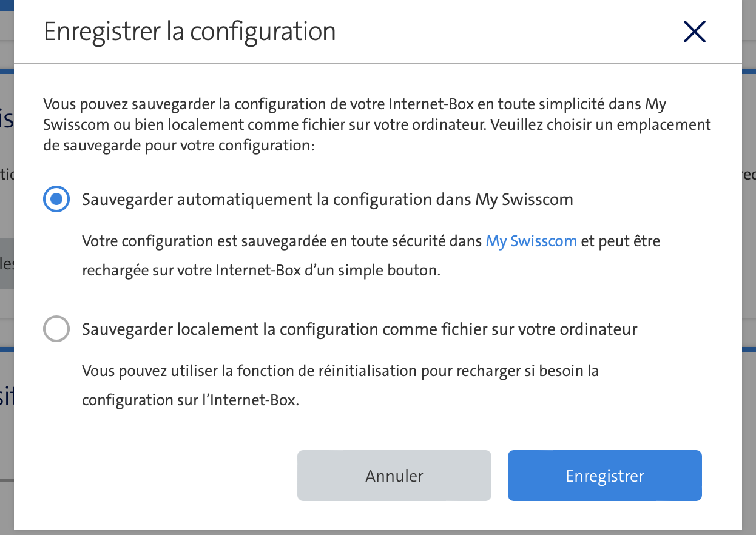Click the local file save description text
Image resolution: width=756 pixels, height=535 pixels.
pyautogui.click(x=340, y=385)
